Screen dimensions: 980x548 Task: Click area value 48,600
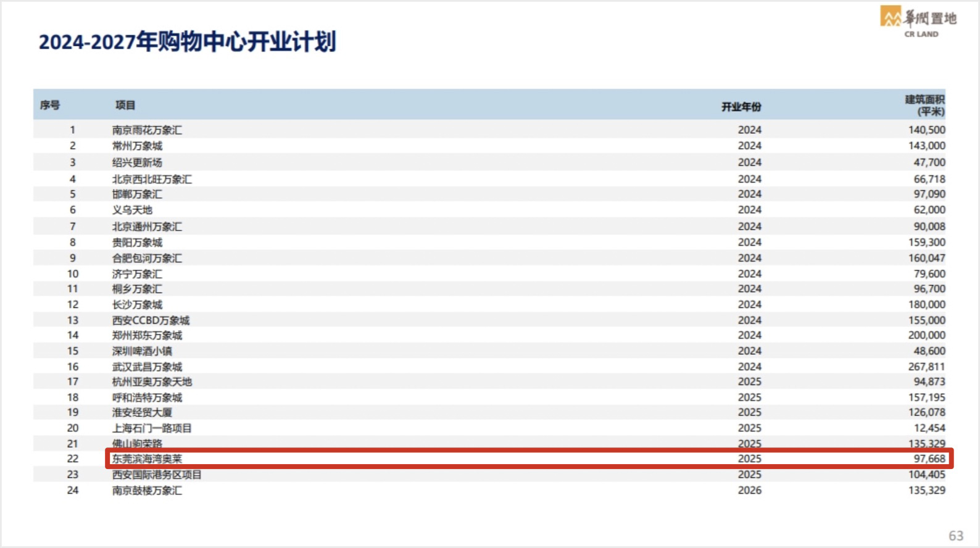pos(929,351)
